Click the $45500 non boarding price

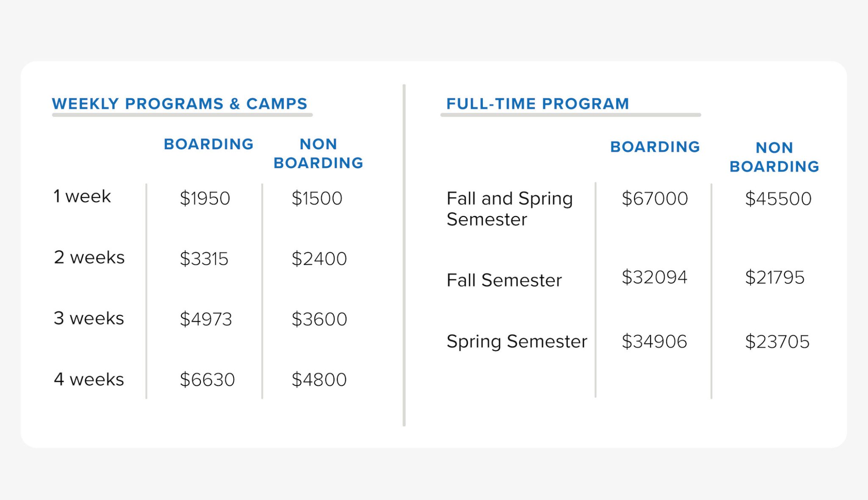(x=778, y=199)
